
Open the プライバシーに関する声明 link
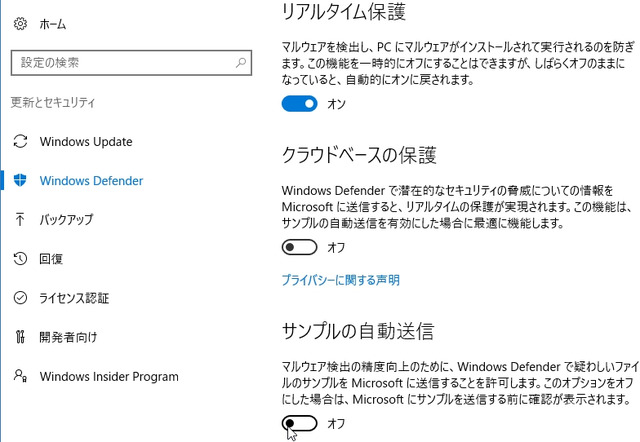(340, 280)
